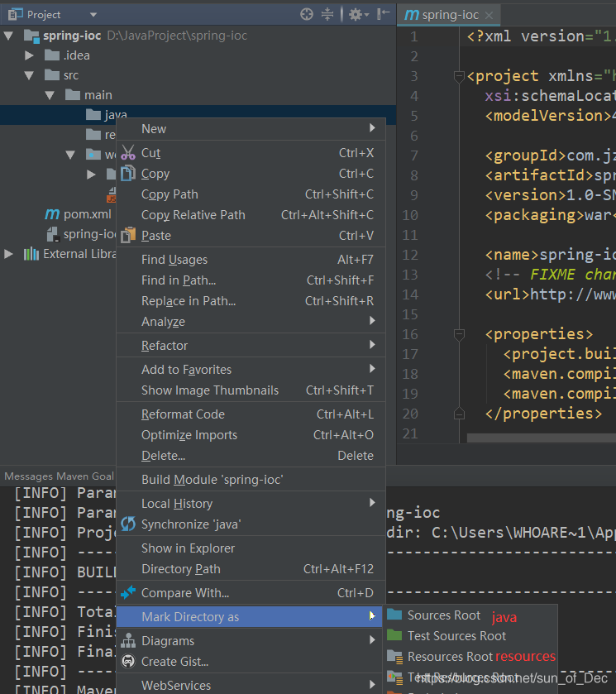The image size is (616, 694).
Task: Select the spring-ioc editor tab
Action: click(448, 15)
